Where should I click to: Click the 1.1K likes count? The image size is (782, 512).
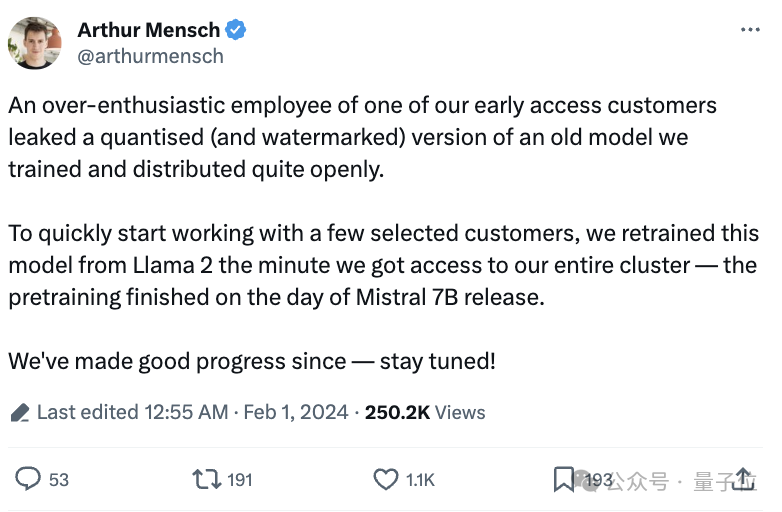tap(420, 480)
